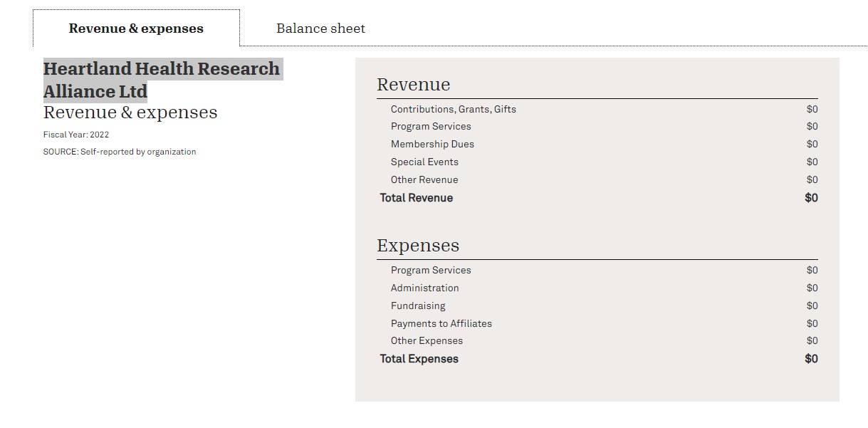Click the Other Expenses $0 value
868x428 pixels.
click(x=812, y=340)
